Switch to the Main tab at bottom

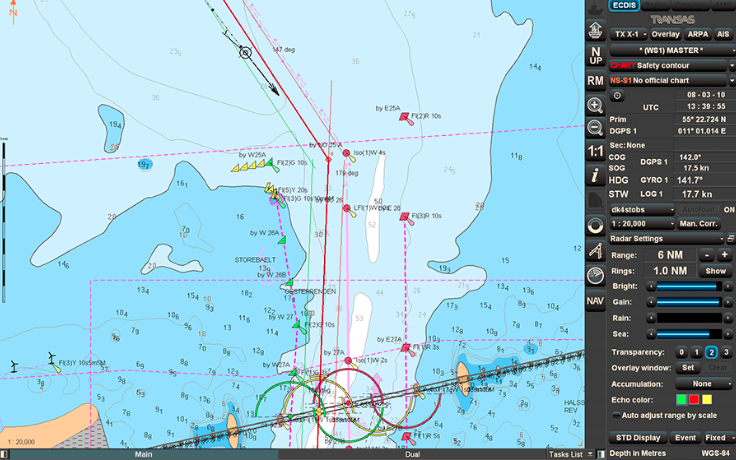pos(143,454)
